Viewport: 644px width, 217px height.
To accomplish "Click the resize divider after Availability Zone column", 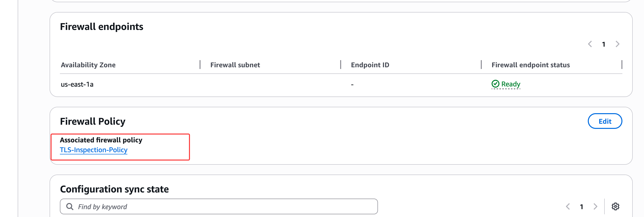I will tap(200, 65).
